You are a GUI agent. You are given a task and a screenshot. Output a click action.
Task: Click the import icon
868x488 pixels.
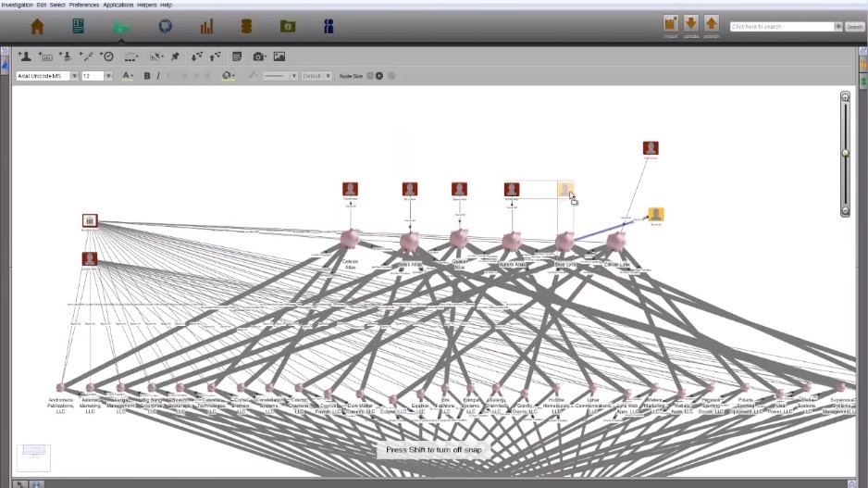(x=670, y=23)
